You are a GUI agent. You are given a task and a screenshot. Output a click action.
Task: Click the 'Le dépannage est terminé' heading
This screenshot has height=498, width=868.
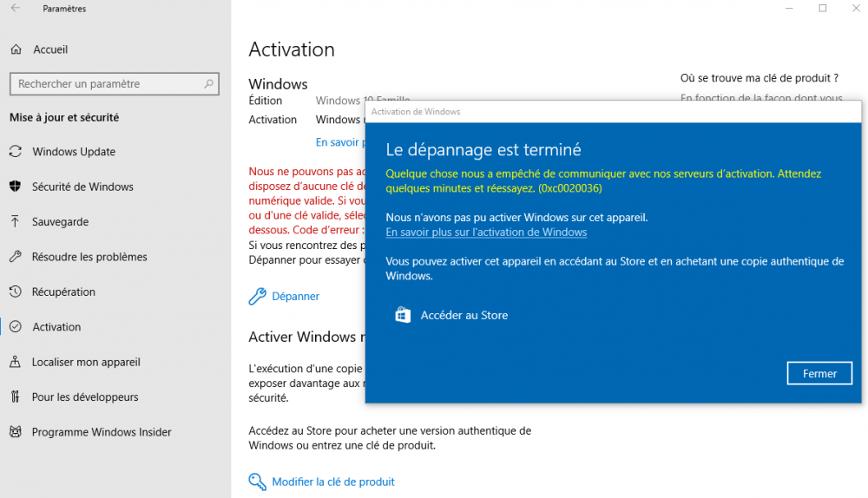click(483, 149)
